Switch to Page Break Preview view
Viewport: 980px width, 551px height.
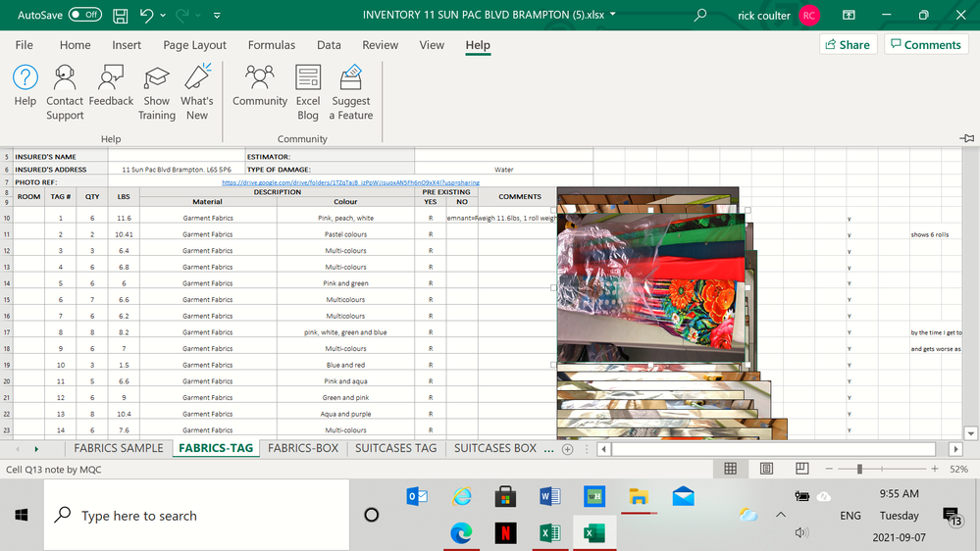[x=801, y=469]
